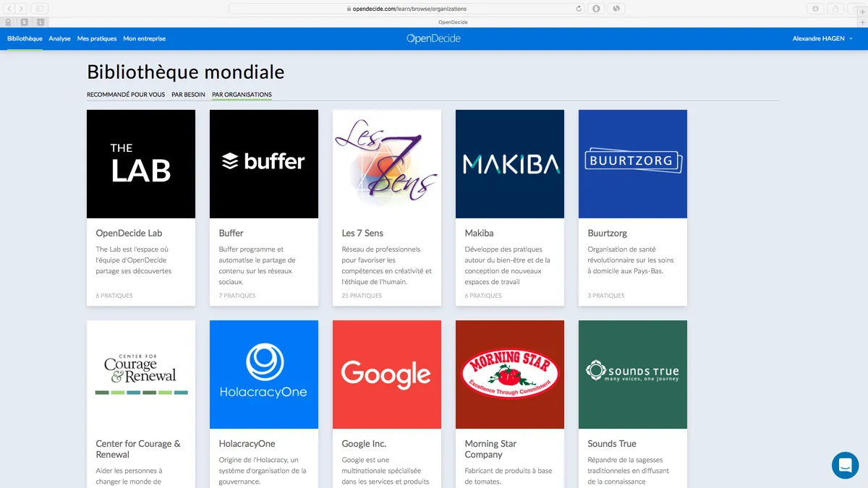
Task: Open the chat support bubble icon
Action: [x=845, y=465]
